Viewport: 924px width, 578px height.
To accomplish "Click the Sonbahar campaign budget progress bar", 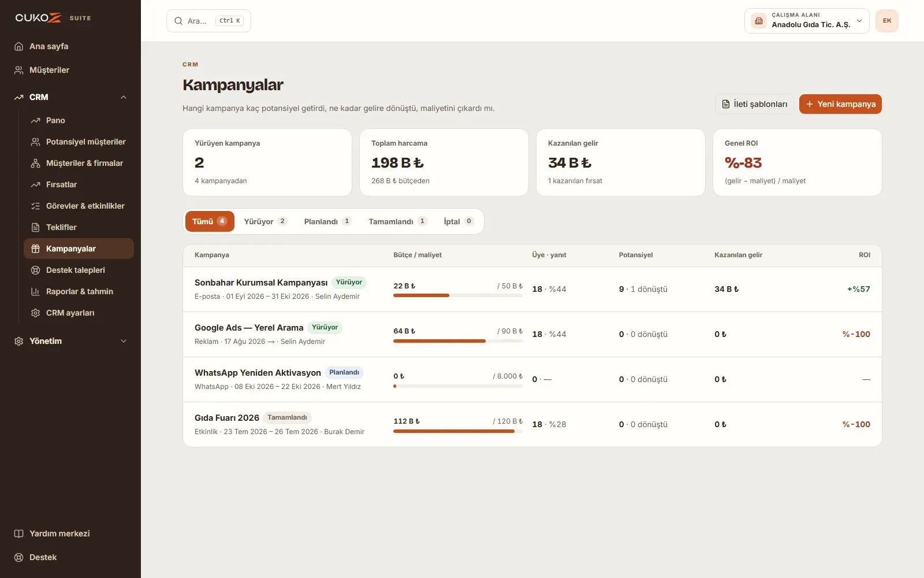I will click(x=458, y=295).
